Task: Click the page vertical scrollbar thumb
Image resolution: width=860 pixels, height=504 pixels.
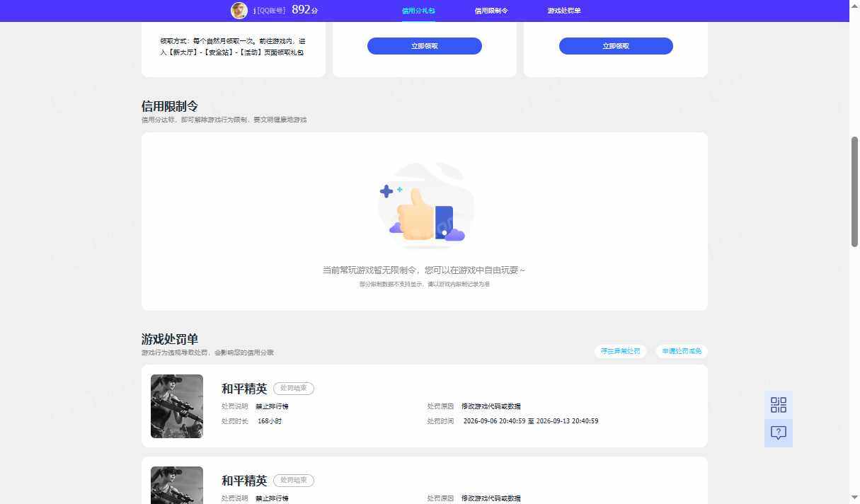Action: click(x=854, y=191)
